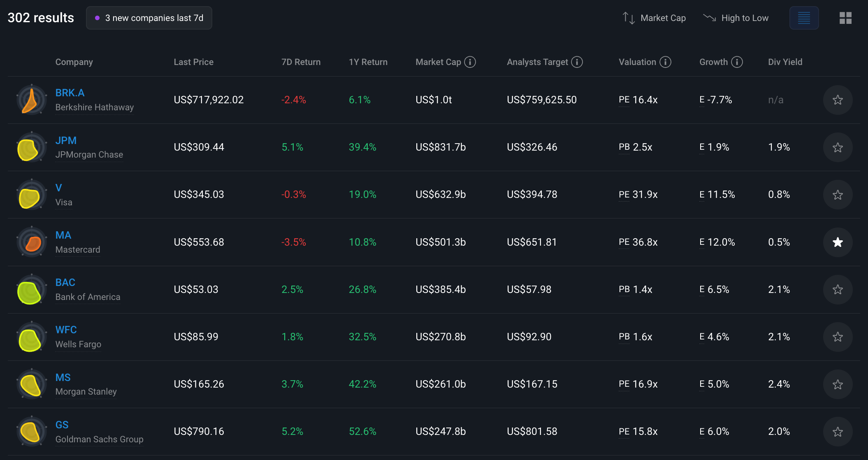Remove Mastercard from watchlist star
The height and width of the screenshot is (460, 868).
[838, 242]
